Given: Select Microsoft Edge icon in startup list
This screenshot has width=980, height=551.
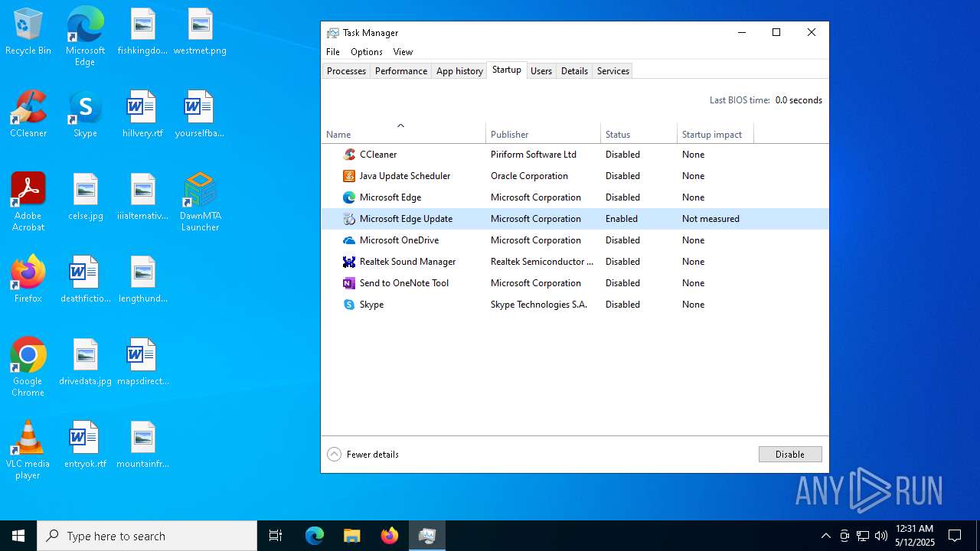Looking at the screenshot, I should pyautogui.click(x=349, y=197).
